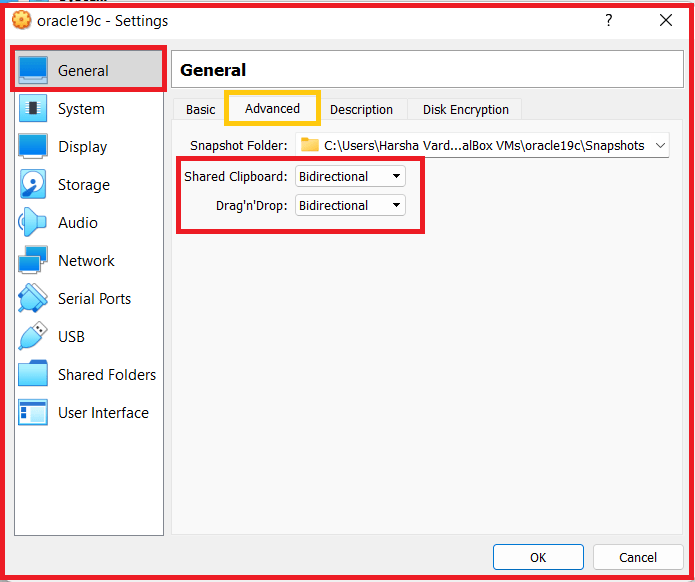
Task: Switch to the Description tab
Action: [x=361, y=109]
